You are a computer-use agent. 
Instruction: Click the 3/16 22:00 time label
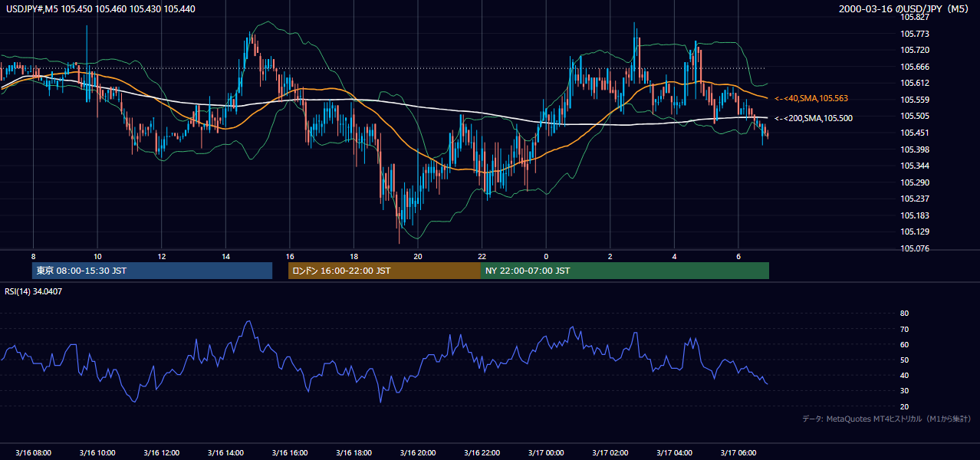482,452
